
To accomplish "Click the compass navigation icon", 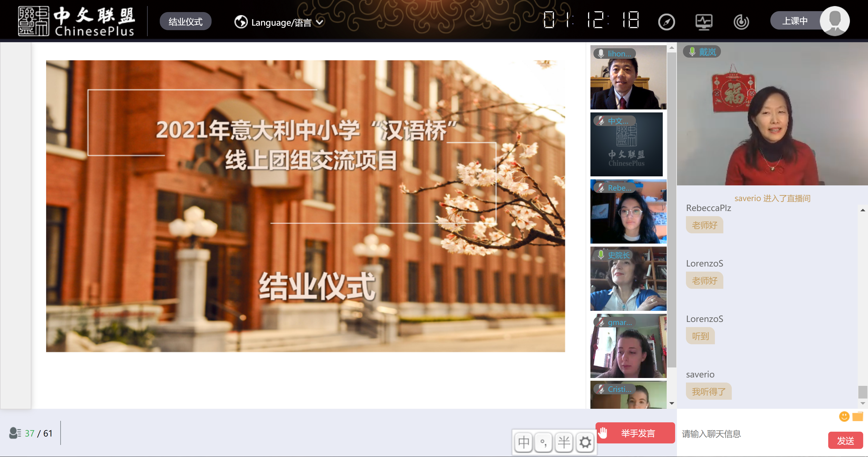I will (x=666, y=22).
